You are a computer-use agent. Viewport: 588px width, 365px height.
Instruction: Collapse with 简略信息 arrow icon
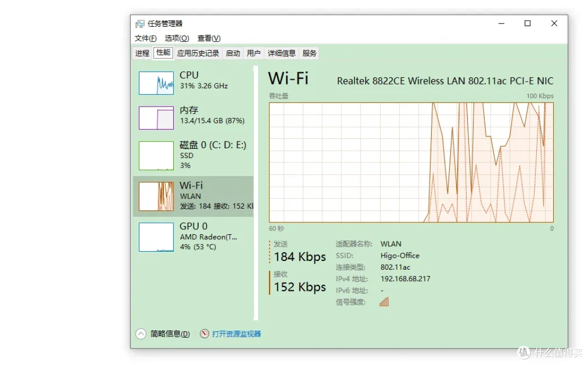tap(141, 334)
